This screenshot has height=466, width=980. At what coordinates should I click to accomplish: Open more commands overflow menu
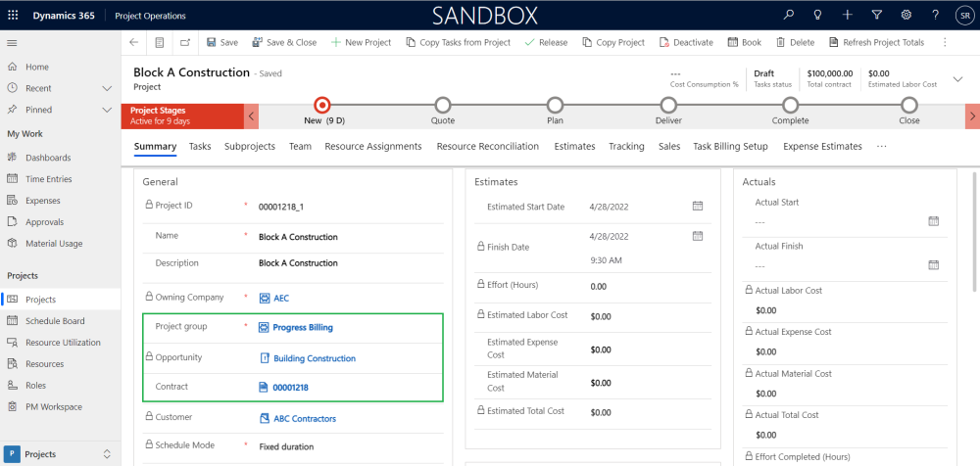pos(945,42)
